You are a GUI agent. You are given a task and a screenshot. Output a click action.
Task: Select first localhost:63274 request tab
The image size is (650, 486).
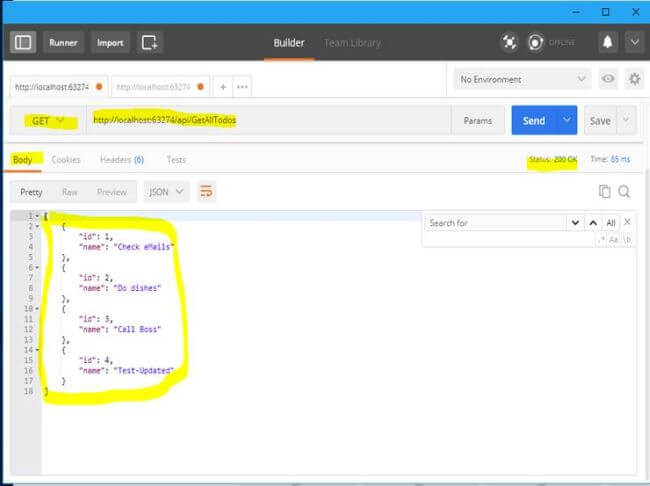pos(59,87)
